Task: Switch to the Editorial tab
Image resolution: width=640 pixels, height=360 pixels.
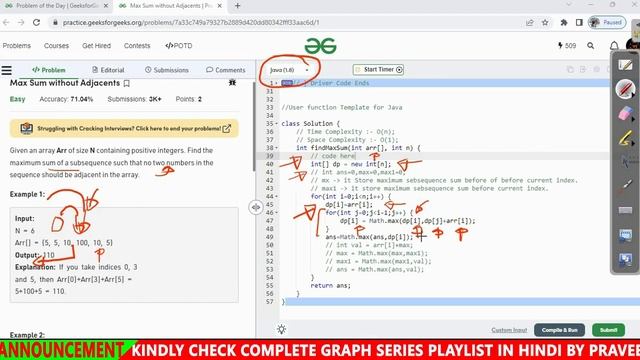Action: (x=108, y=70)
